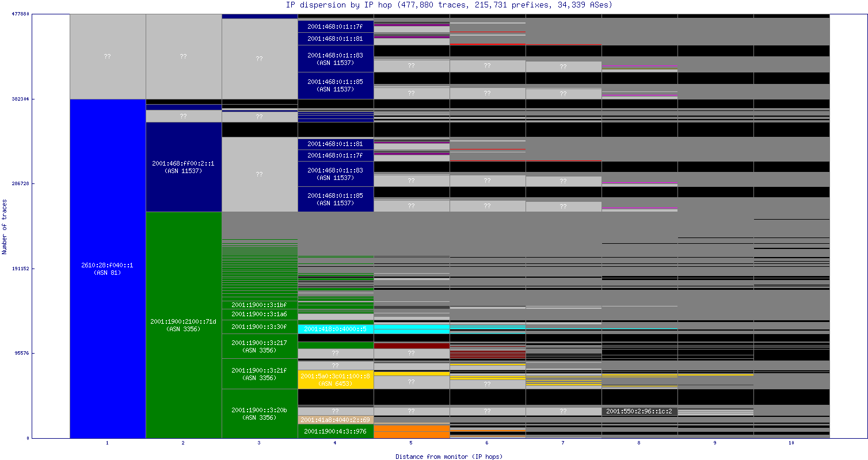This screenshot has height=460, width=868.
Task: Choose the 2001:1900::3:20b (ASN 3356) block
Action: [x=260, y=413]
